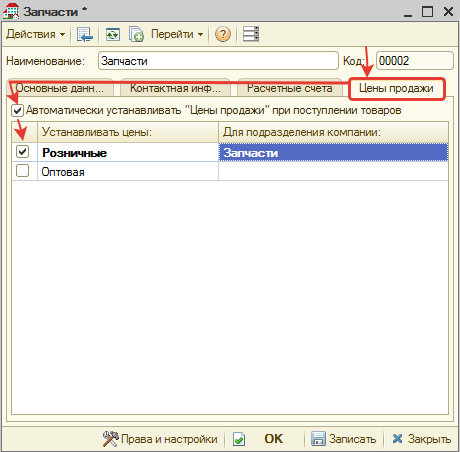460x452 pixels.
Task: Click the green refresh icon
Action: [x=113, y=34]
